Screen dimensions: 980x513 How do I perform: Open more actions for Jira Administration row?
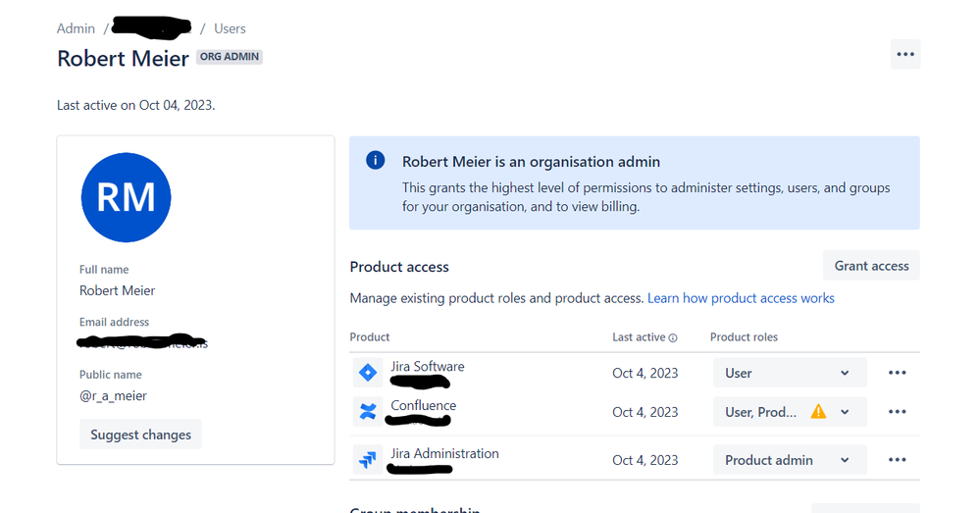click(897, 460)
